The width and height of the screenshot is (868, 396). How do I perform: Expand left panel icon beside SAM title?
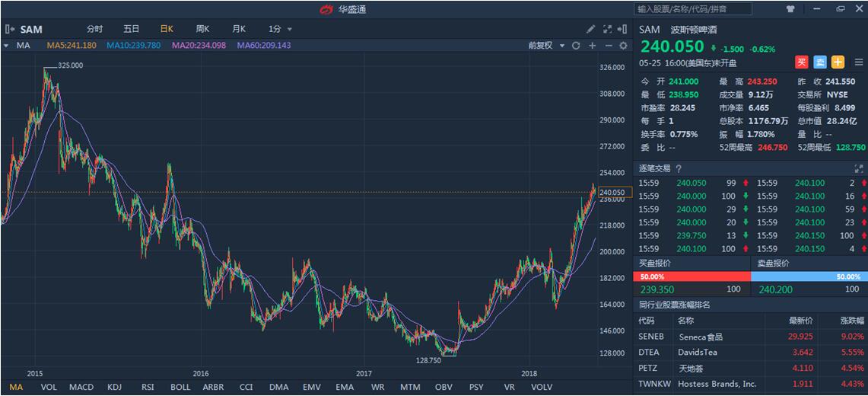(x=9, y=30)
